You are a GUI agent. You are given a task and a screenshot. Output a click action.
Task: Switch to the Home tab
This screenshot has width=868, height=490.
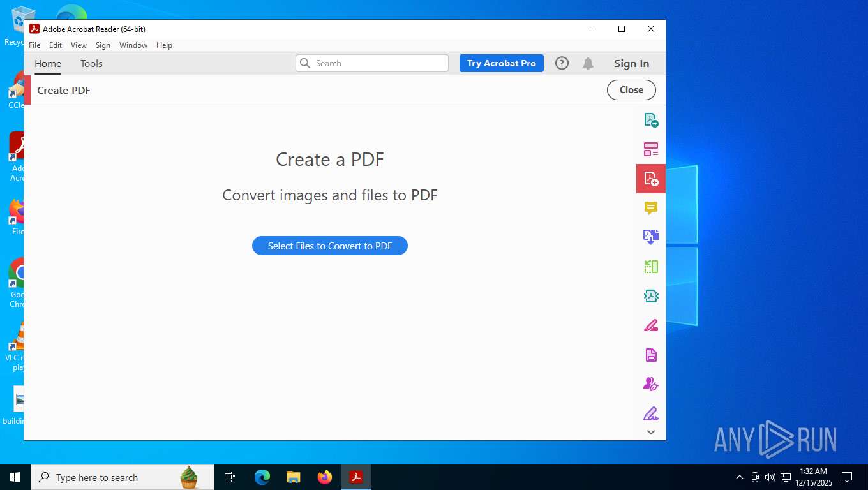(48, 63)
